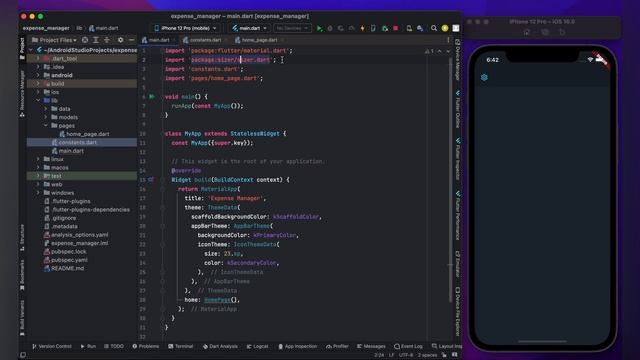The image size is (640, 360).
Task: Click the LF line separator in status bar
Action: [391, 355]
